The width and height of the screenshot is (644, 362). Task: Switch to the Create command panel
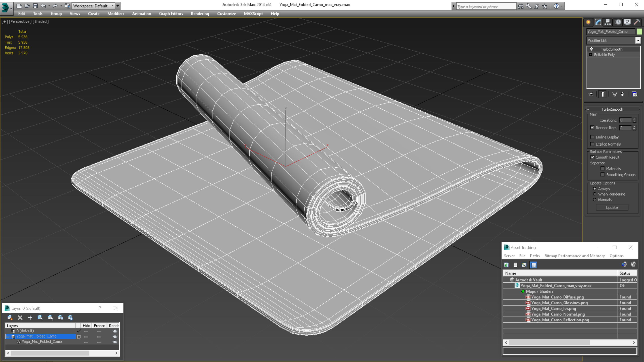[x=588, y=22]
